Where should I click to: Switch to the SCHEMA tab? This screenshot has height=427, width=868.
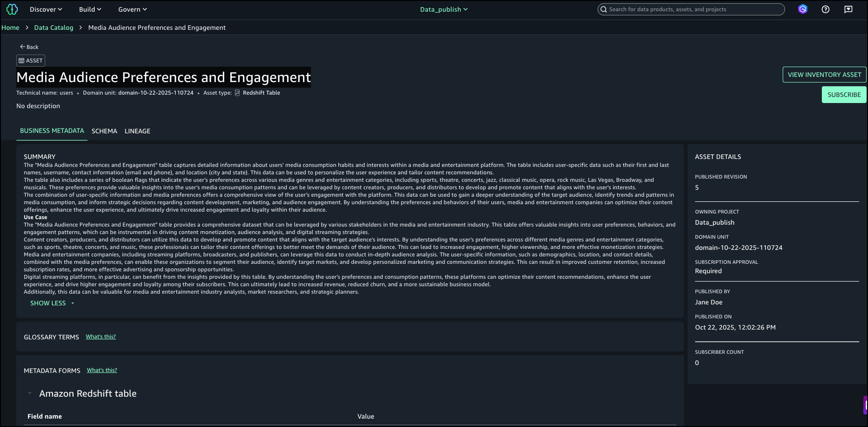(104, 131)
